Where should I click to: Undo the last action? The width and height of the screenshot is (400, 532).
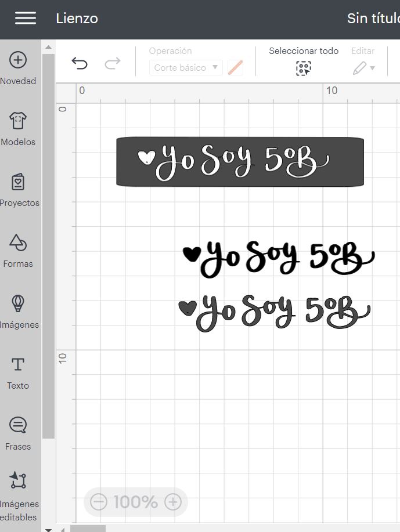(80, 63)
